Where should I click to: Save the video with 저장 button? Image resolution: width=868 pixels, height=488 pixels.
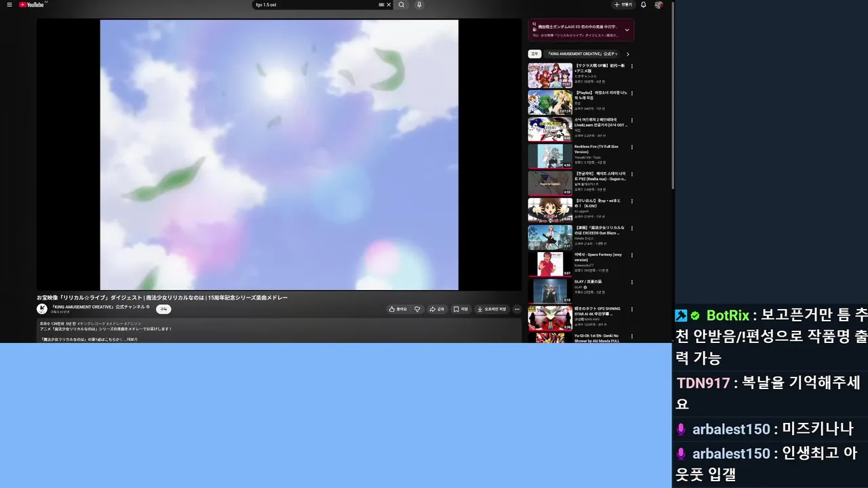[461, 309]
